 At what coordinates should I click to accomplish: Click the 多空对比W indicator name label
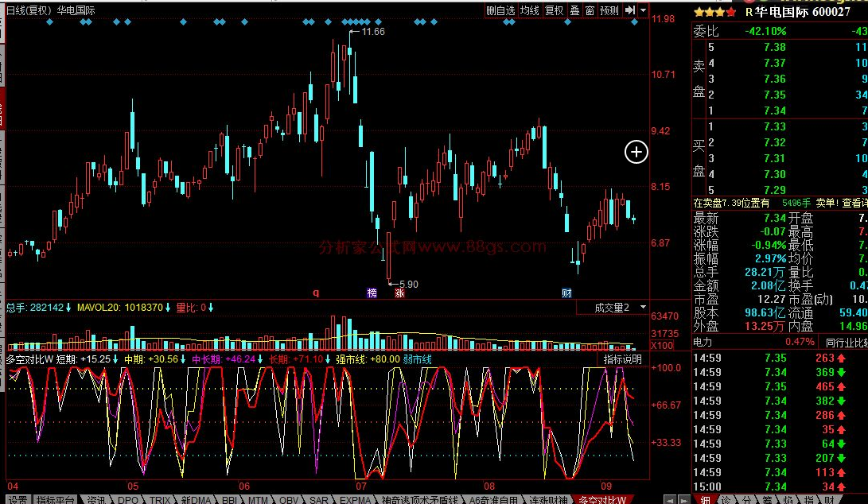click(30, 359)
